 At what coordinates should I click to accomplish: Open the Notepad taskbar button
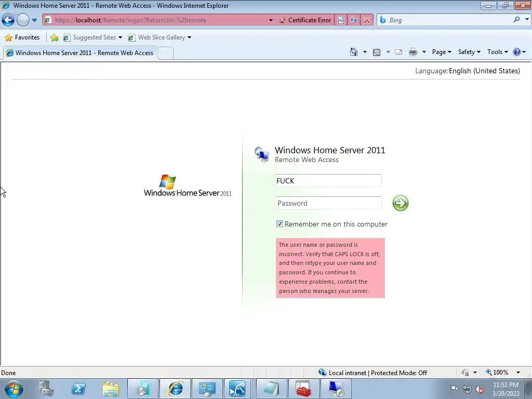coord(271,389)
